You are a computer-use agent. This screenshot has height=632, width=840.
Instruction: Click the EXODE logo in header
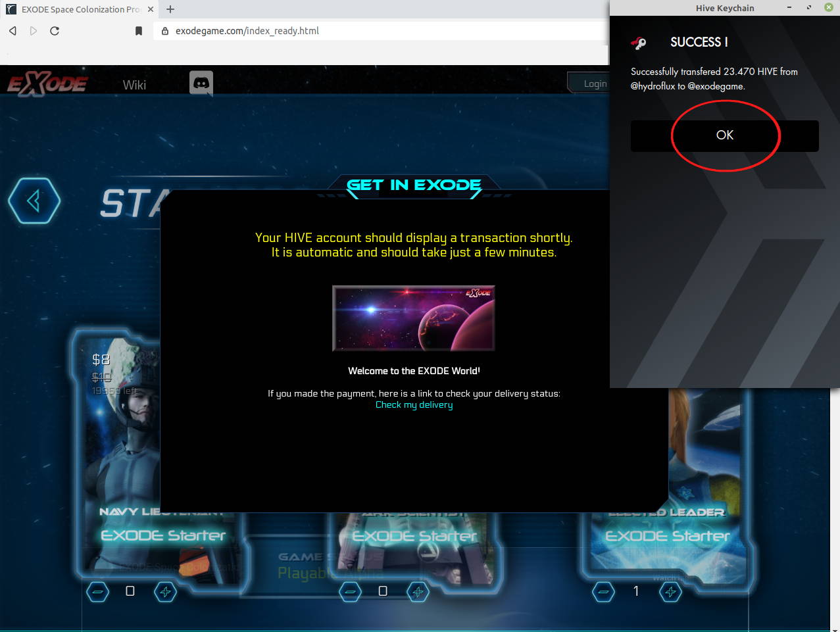pos(47,84)
